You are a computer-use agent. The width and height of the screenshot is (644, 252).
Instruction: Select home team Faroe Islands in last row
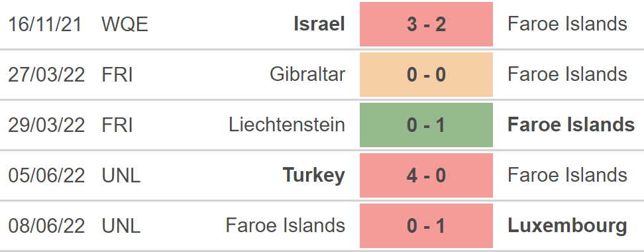point(286,225)
